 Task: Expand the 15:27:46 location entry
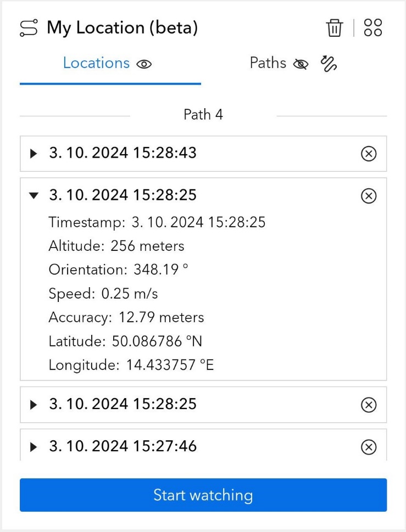pos(34,446)
